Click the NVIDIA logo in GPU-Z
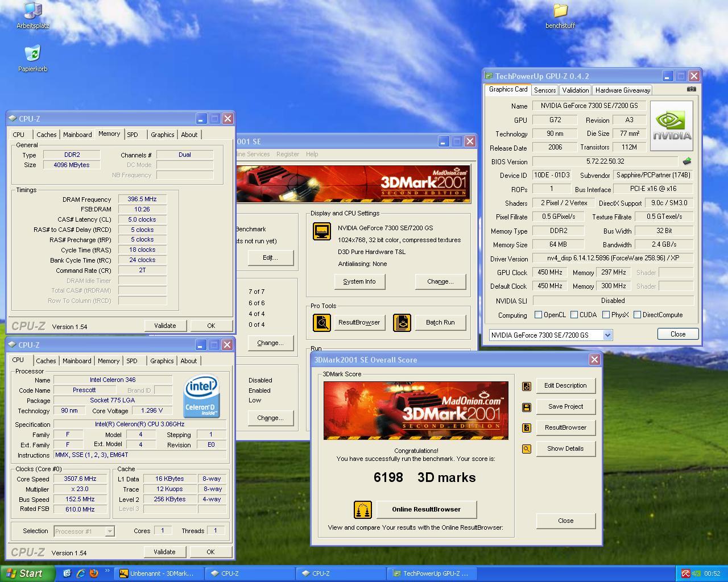 pos(672,126)
